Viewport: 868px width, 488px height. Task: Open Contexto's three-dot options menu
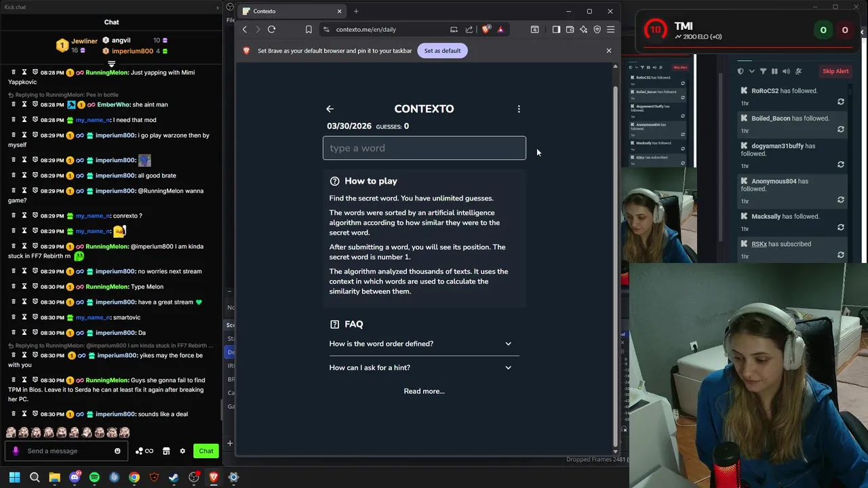pyautogui.click(x=519, y=108)
